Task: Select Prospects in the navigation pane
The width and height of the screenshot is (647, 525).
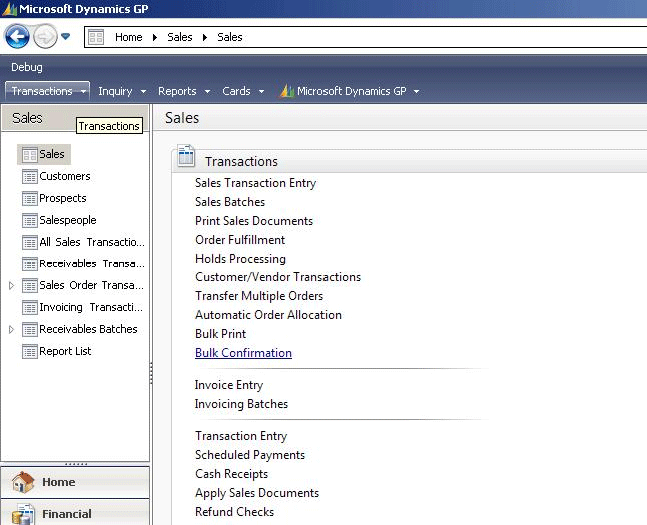Action: 63,199
